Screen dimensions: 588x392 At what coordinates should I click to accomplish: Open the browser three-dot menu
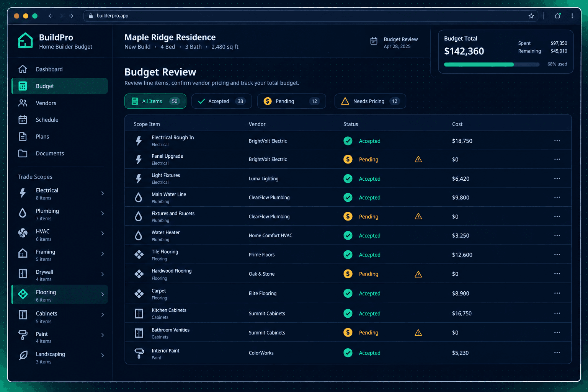click(572, 16)
